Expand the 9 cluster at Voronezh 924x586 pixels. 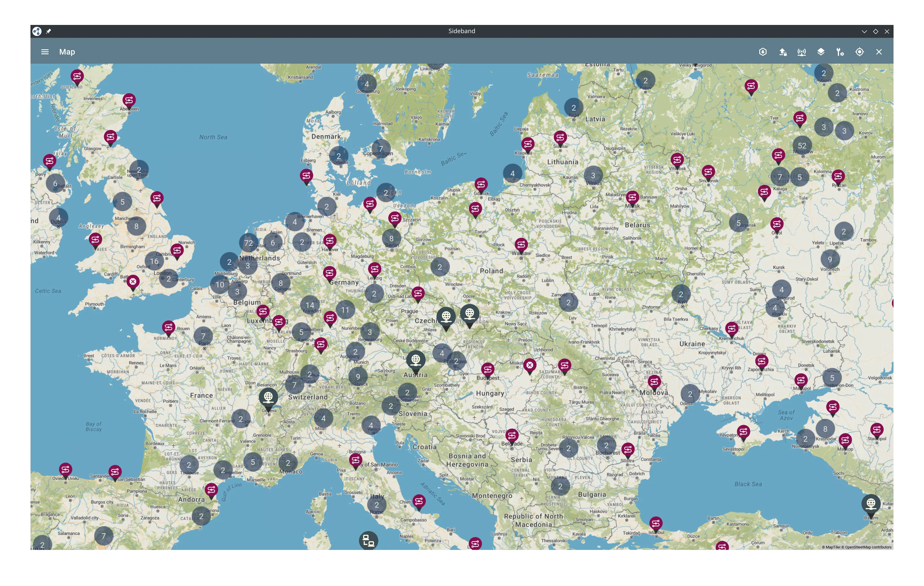click(x=830, y=259)
